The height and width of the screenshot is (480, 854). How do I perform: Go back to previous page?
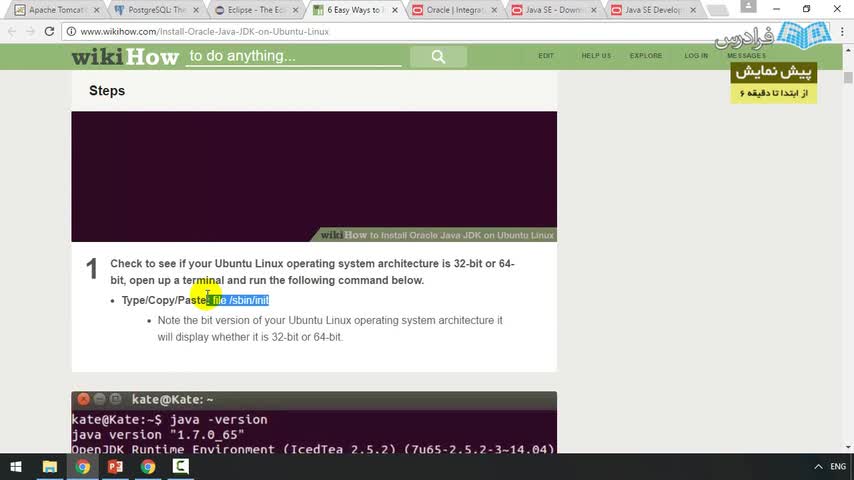pyautogui.click(x=12, y=32)
